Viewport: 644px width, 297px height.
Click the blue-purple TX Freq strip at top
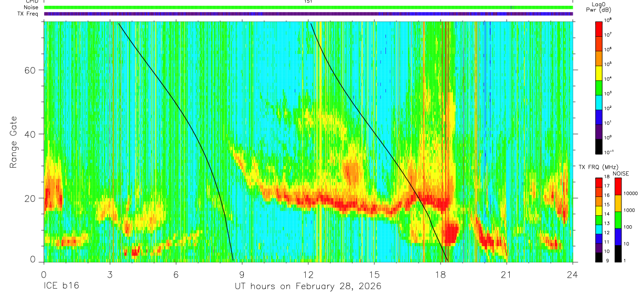point(308,14)
